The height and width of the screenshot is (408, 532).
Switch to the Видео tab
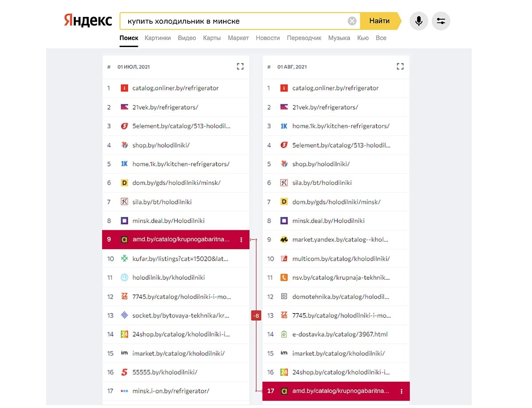point(187,38)
